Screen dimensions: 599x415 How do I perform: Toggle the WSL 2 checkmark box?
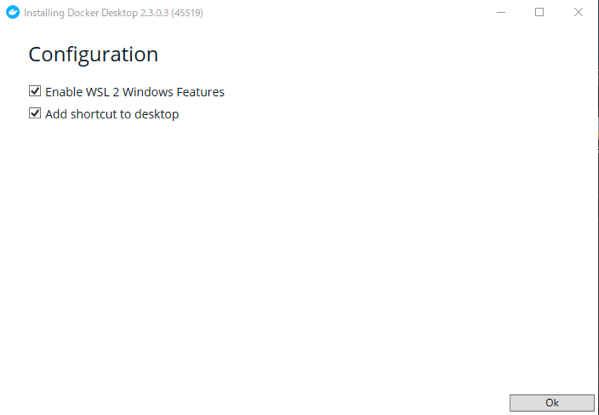click(x=35, y=91)
